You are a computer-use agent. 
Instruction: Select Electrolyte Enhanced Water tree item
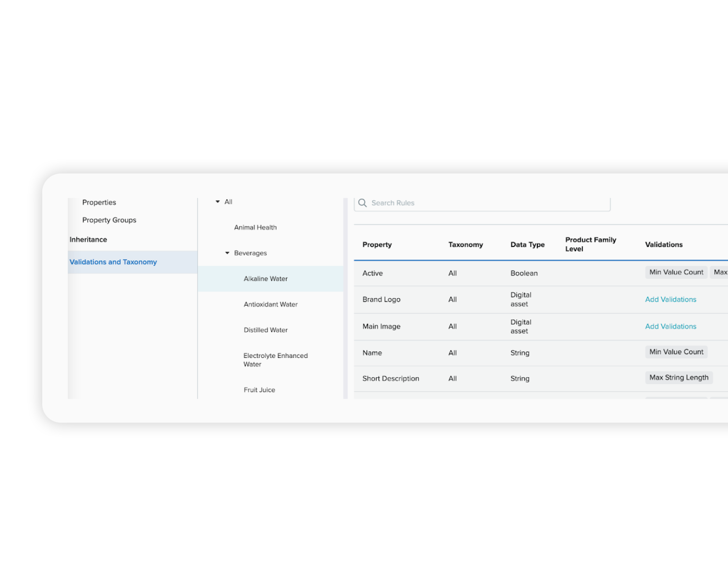[x=275, y=360]
